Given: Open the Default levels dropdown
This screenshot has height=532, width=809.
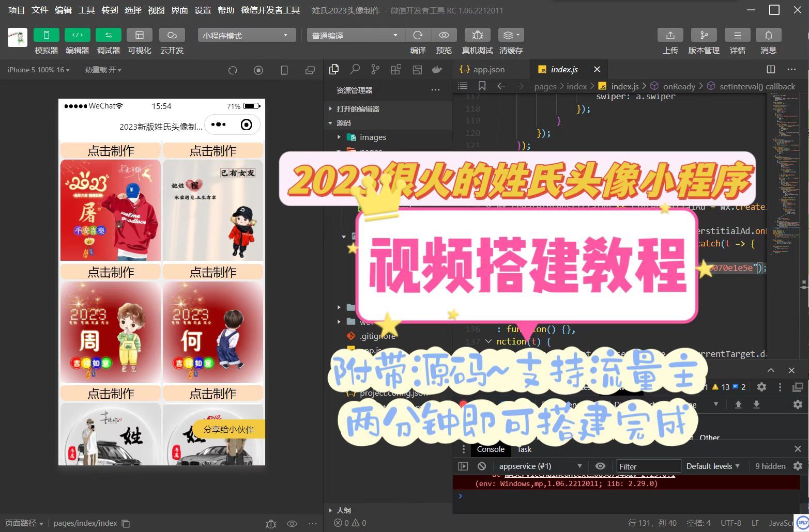Looking at the screenshot, I should coord(713,466).
